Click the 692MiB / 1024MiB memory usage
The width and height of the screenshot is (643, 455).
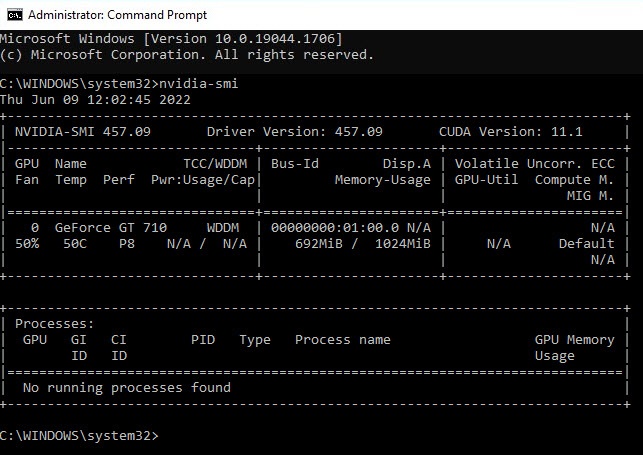click(x=362, y=243)
